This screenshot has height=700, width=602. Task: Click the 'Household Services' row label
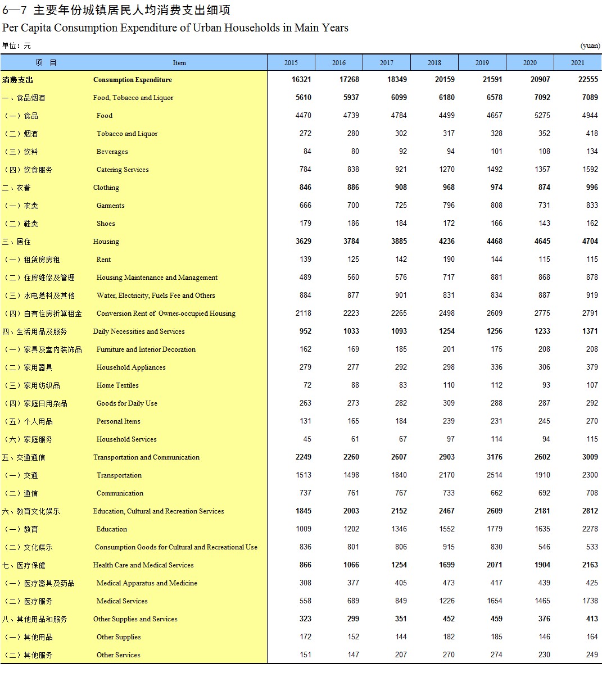tap(126, 439)
